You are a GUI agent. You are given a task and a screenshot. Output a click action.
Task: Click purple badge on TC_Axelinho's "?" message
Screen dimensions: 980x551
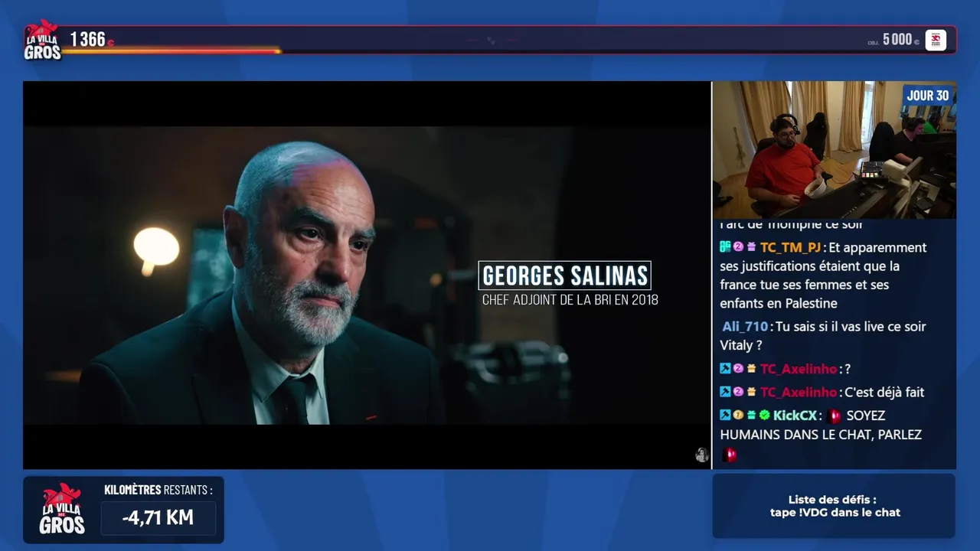tap(738, 369)
